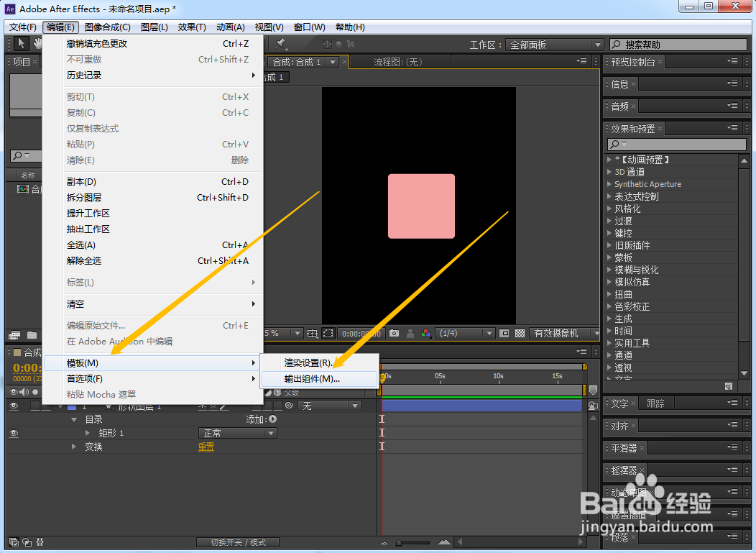Viewport: 756px width, 553px height.
Task: Toggle the transparency grid checkerboard icon
Action: click(520, 334)
